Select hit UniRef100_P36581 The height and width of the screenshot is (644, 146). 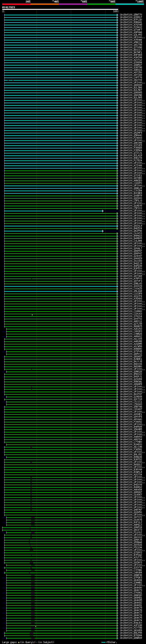coord(131,449)
